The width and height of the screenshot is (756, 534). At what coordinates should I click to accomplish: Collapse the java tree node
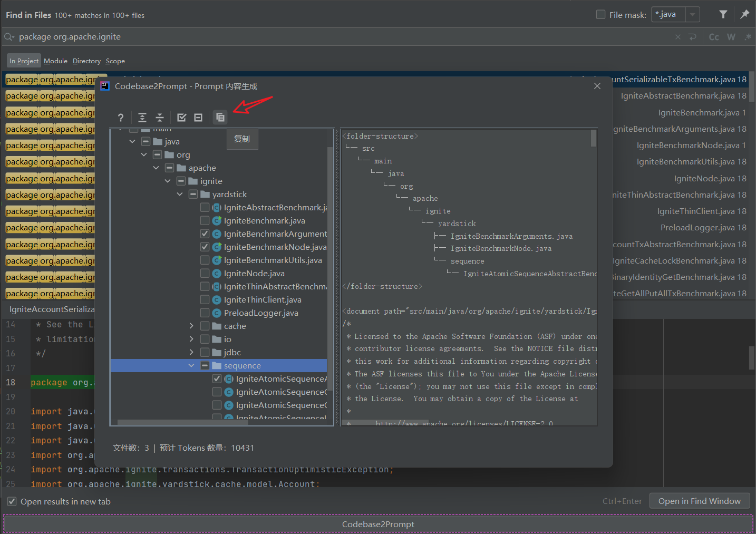pyautogui.click(x=132, y=141)
